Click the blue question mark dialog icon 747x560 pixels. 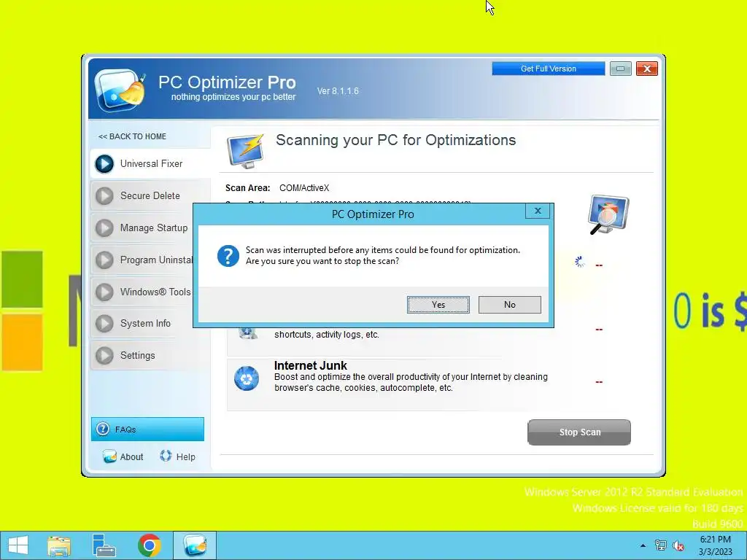pyautogui.click(x=228, y=256)
